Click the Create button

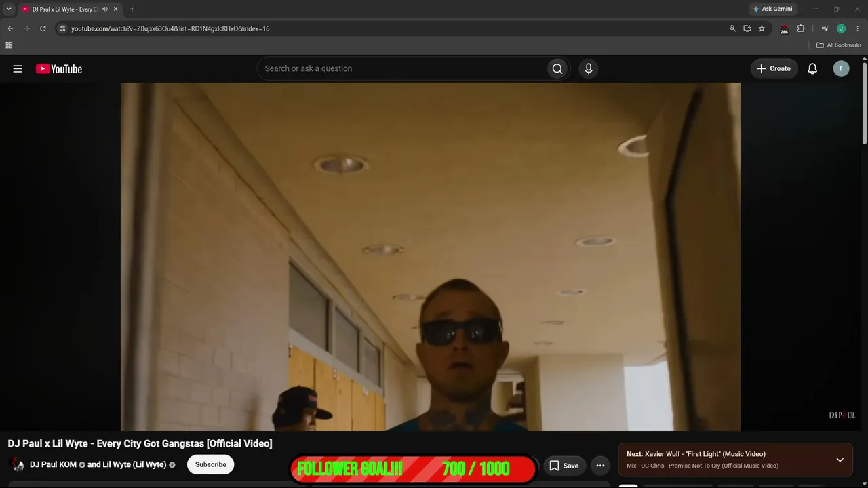tap(774, 68)
